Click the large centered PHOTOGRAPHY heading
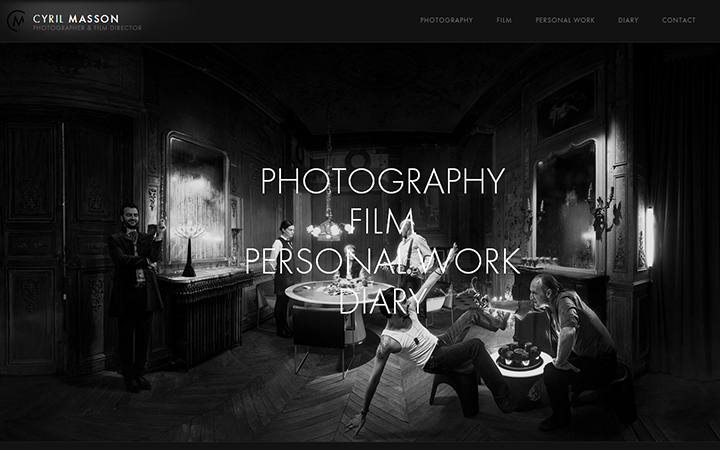This screenshot has height=450, width=720. (383, 181)
